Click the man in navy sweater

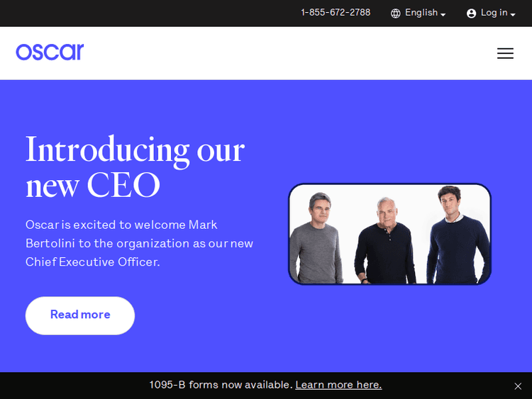[x=458, y=235]
